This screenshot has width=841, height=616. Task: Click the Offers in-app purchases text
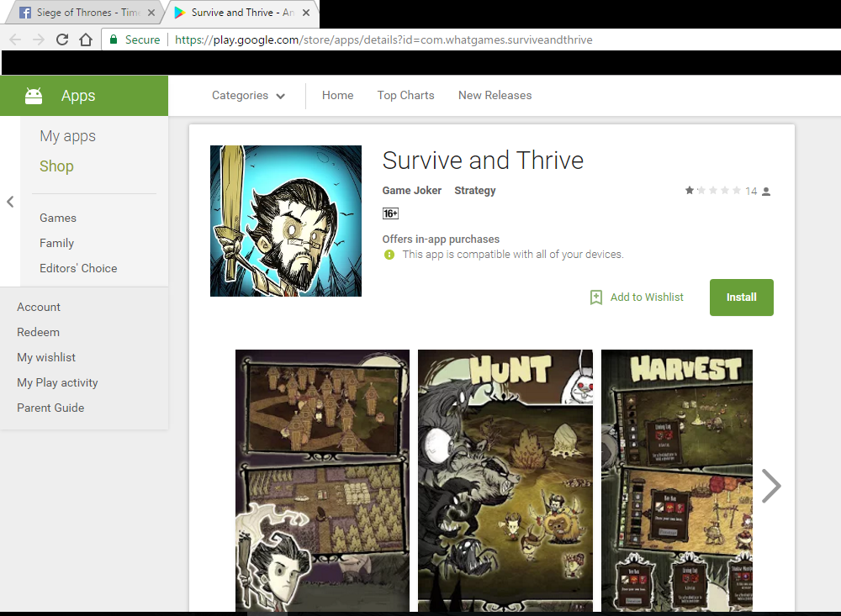441,240
